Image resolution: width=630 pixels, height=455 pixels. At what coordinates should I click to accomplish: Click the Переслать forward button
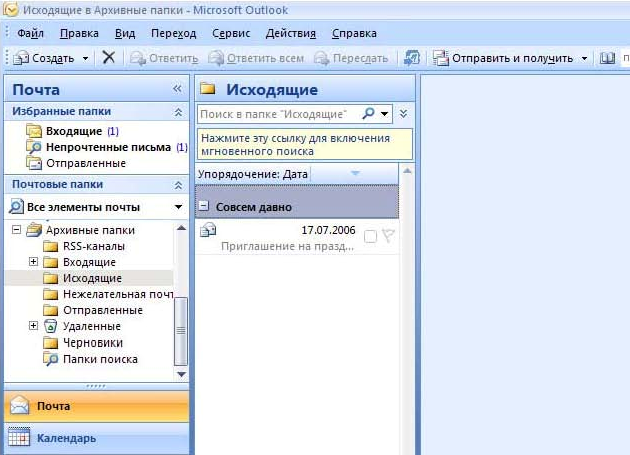coord(351,59)
